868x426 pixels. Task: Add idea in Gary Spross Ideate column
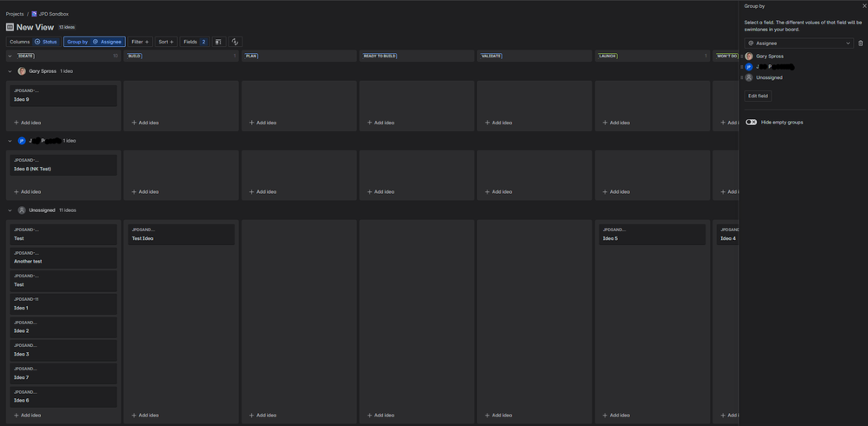click(27, 123)
